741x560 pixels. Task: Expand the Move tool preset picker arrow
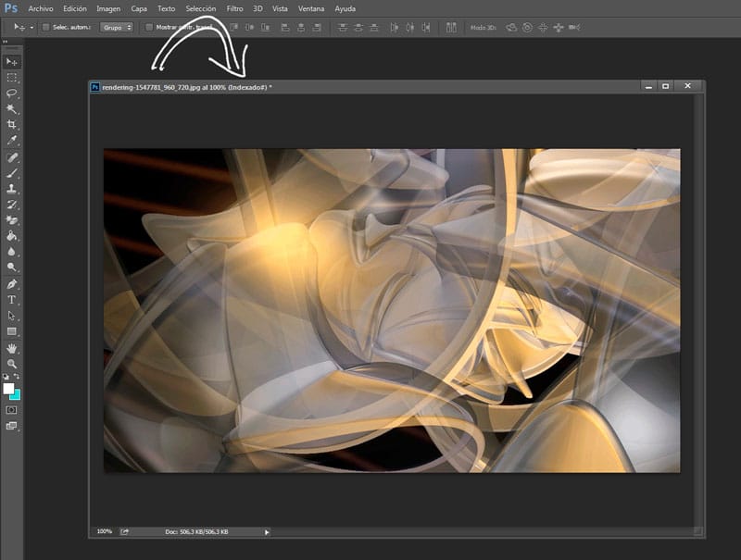point(31,27)
